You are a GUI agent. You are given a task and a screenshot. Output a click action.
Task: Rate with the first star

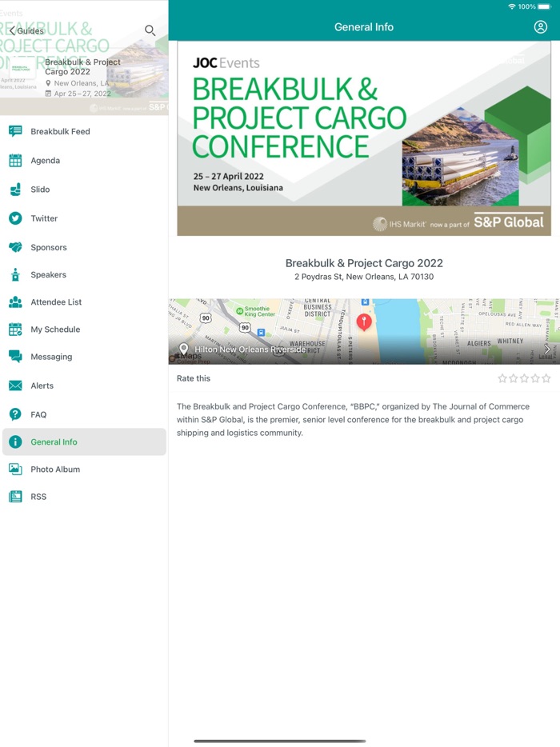(x=502, y=378)
